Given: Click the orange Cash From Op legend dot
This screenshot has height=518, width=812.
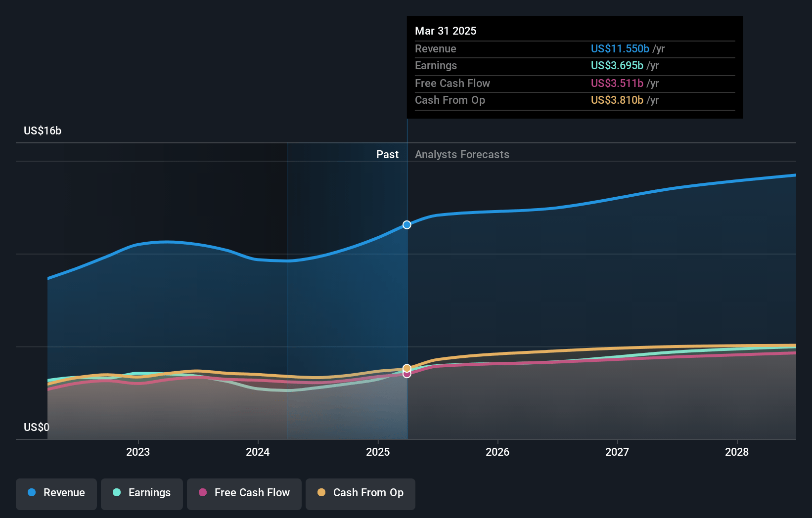Looking at the screenshot, I should click(x=321, y=492).
